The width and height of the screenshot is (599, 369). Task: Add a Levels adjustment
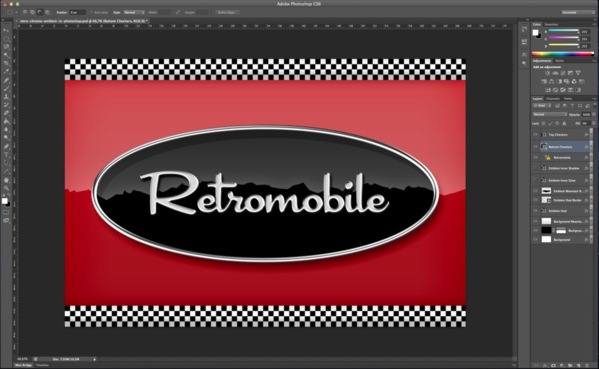click(x=555, y=73)
